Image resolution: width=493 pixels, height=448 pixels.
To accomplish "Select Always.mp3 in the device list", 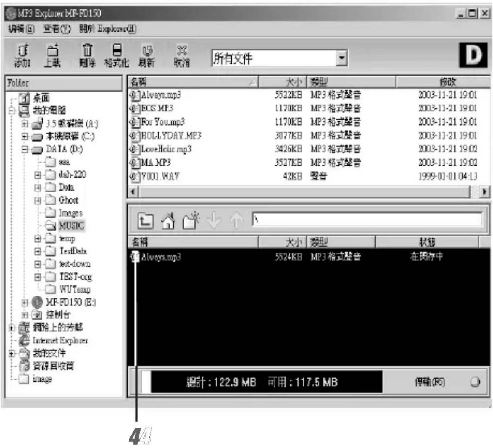I will pyautogui.click(x=161, y=257).
